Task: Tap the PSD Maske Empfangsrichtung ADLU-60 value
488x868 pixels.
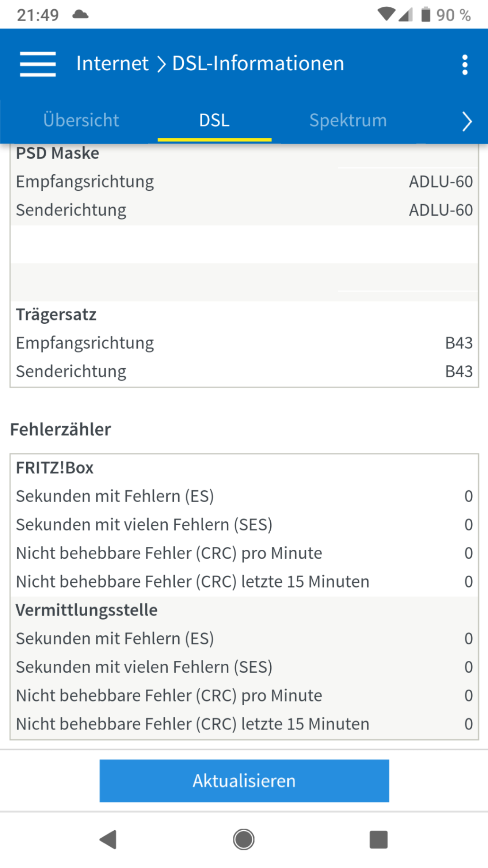Action: 441,181
